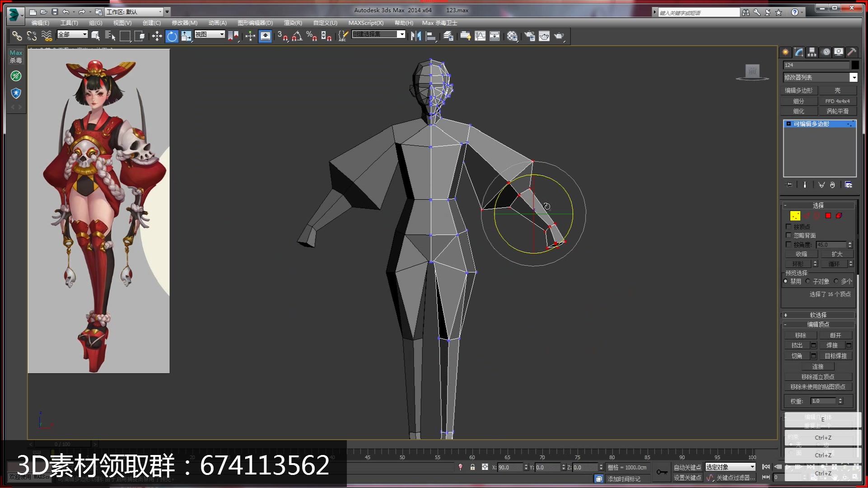Screen dimensions: 868x488
Task: Click the Render Production teapot icon
Action: pos(559,36)
